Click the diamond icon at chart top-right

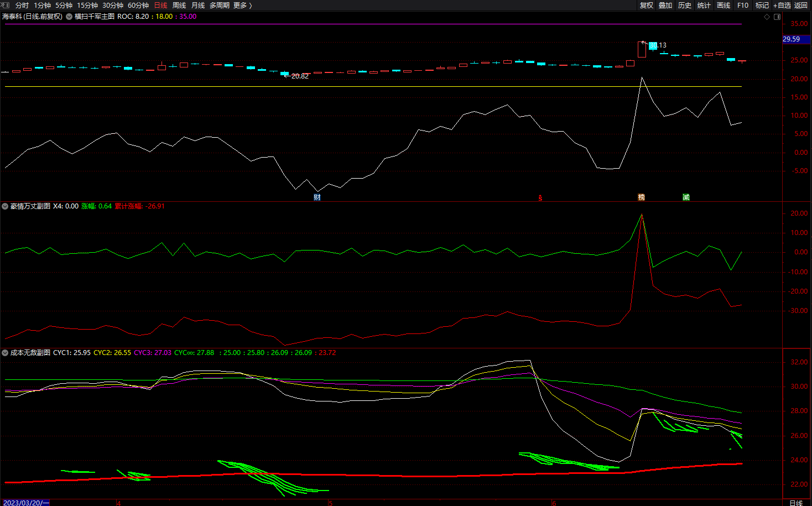(x=767, y=17)
